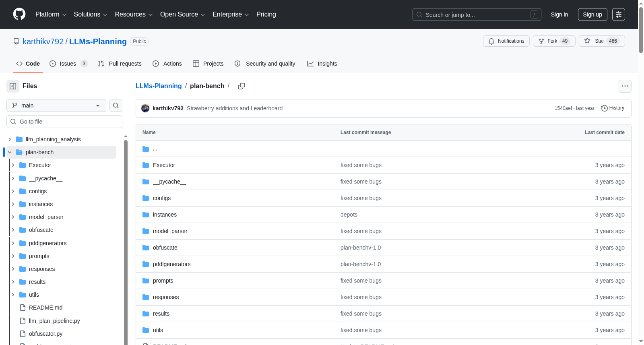The width and height of the screenshot is (644, 345).
Task: Click the GitHub logo icon
Action: pos(19,14)
